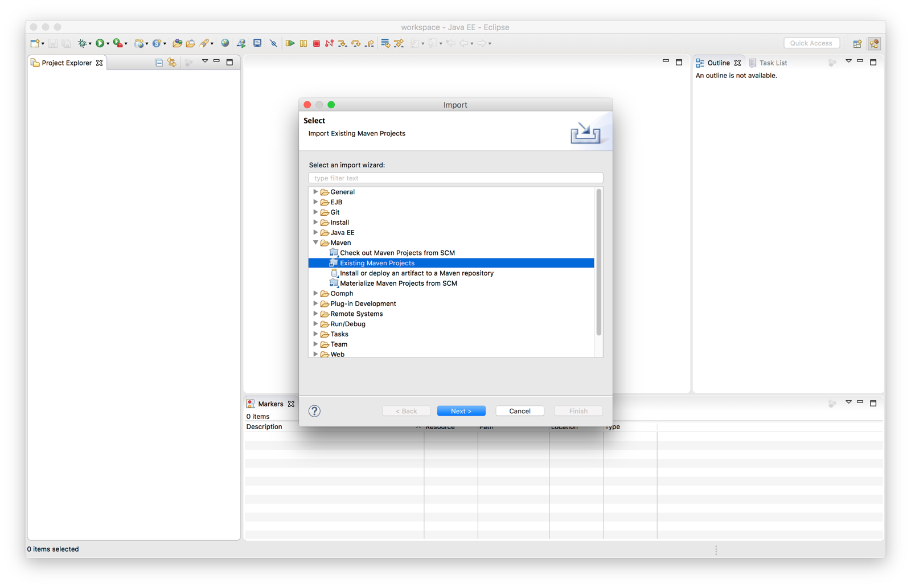The width and height of the screenshot is (911, 588).
Task: Expand the Plug-in Development folder node
Action: tap(315, 303)
